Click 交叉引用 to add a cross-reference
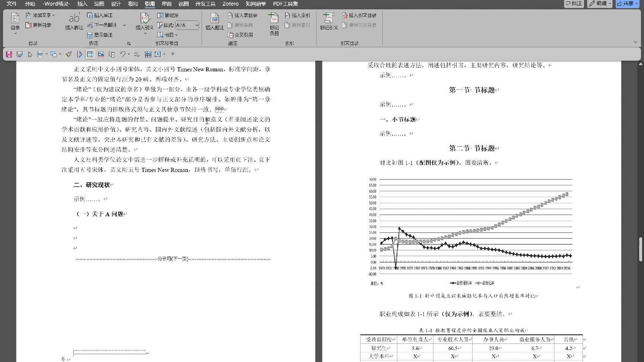 [240, 35]
